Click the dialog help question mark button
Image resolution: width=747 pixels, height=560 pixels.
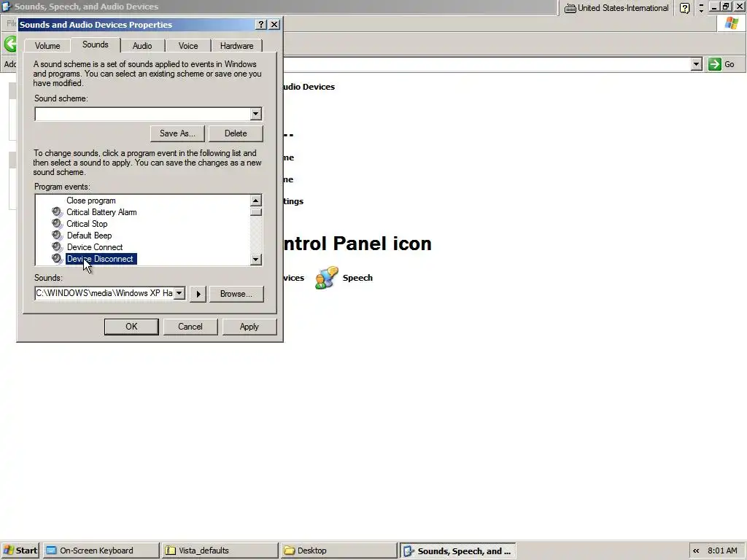[x=260, y=24]
